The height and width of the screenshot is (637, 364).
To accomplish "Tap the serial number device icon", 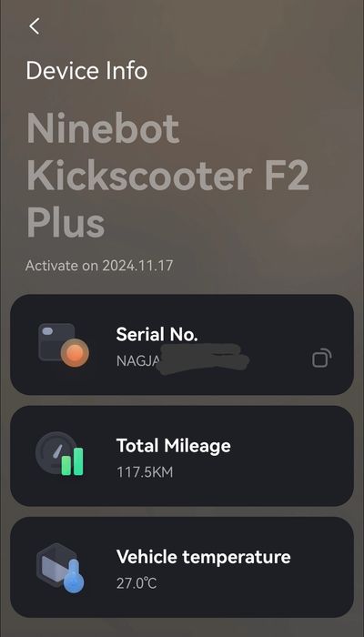I will 63,345.
